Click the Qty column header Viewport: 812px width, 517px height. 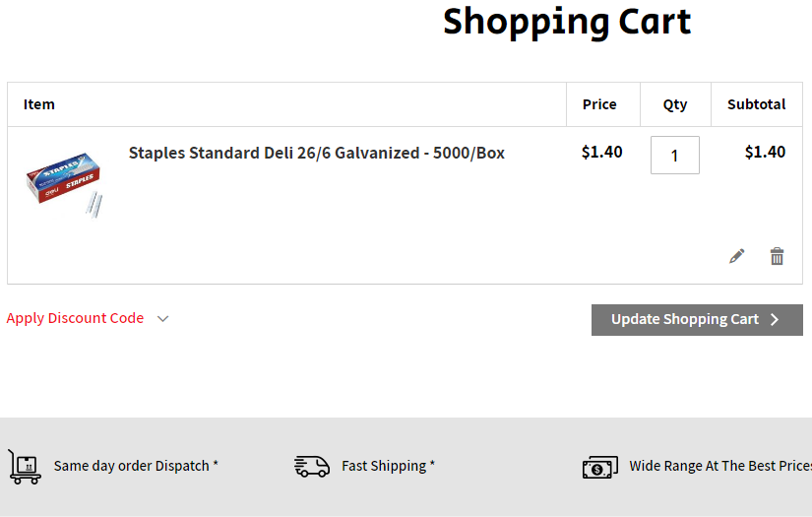[675, 104]
